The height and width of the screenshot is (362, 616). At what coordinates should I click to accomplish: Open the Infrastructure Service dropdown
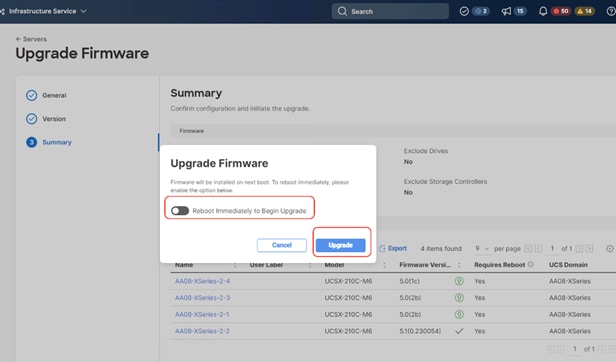click(x=47, y=11)
